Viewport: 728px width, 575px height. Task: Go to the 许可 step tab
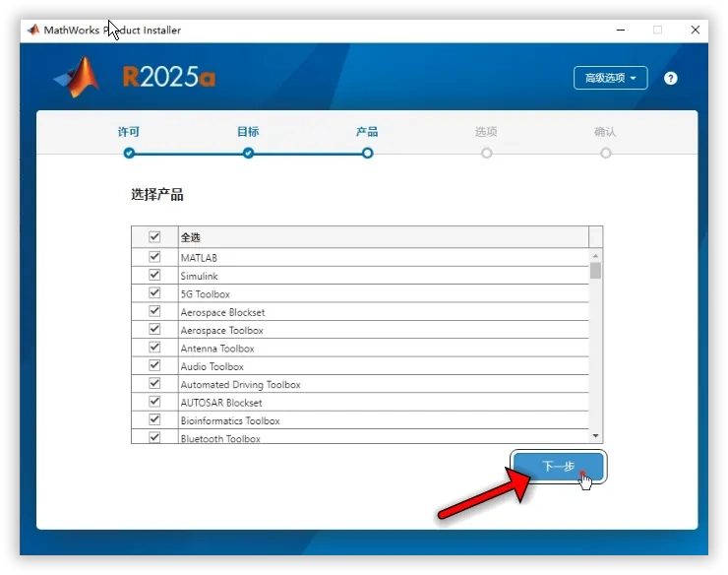point(129,132)
